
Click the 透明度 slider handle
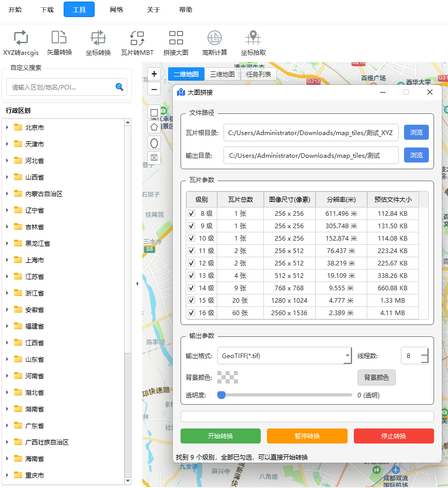click(x=221, y=395)
